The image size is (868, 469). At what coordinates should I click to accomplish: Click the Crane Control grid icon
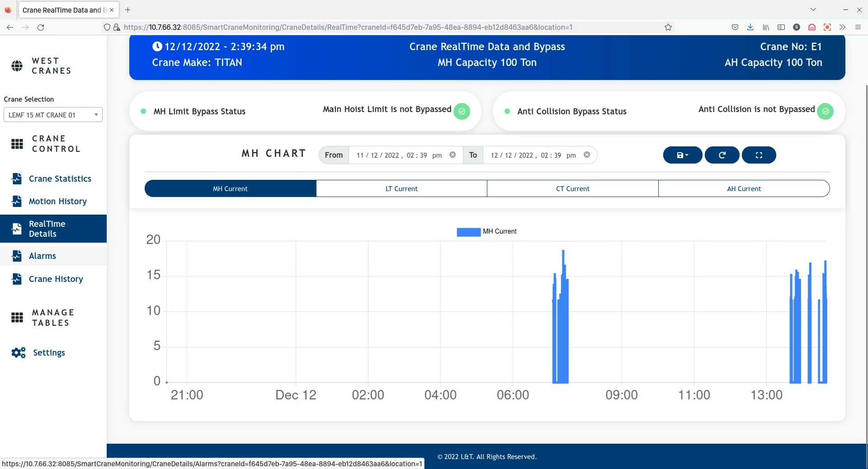pos(17,144)
